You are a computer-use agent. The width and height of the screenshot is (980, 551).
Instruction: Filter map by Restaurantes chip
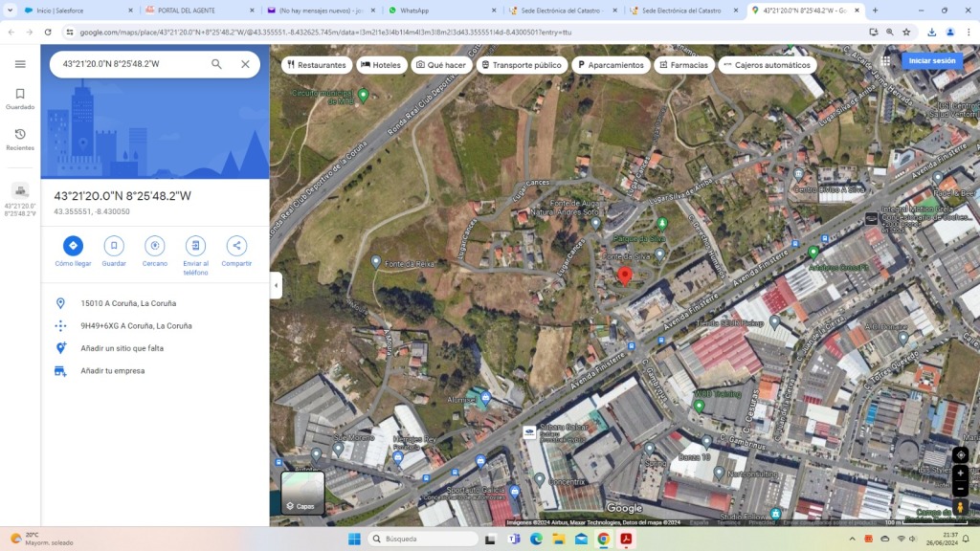pyautogui.click(x=316, y=65)
